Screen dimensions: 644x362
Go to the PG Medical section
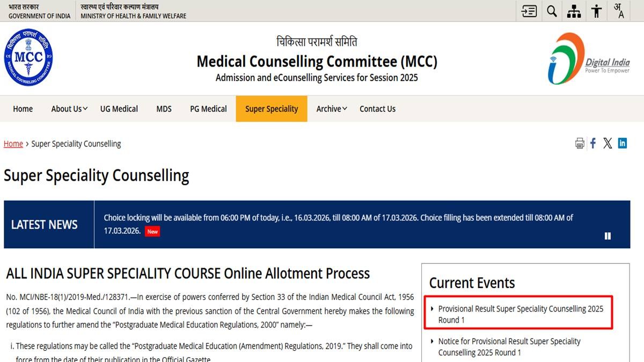pyautogui.click(x=208, y=109)
